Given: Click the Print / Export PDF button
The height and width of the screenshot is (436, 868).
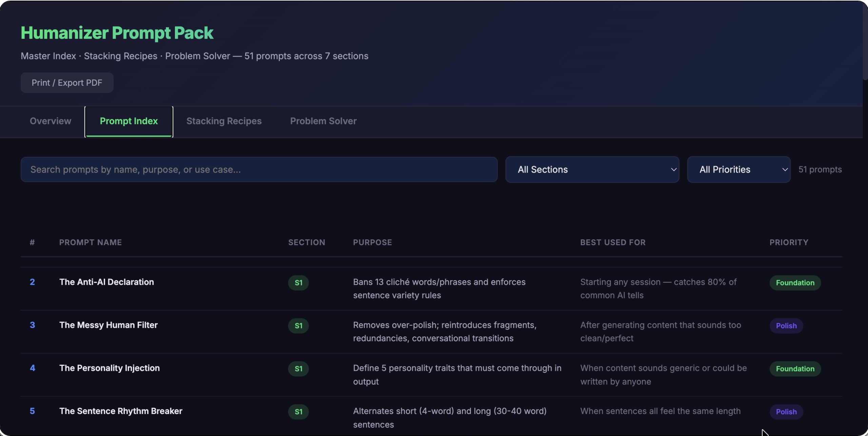Looking at the screenshot, I should coord(67,83).
